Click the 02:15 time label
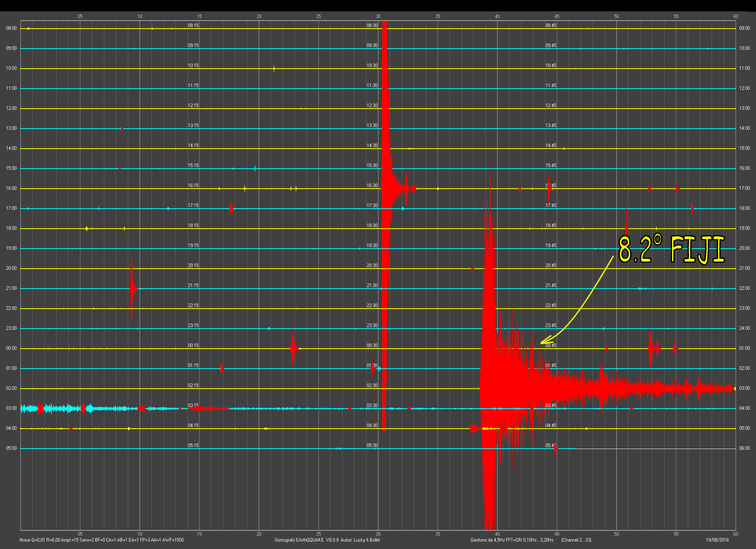The image size is (756, 549). click(193, 385)
